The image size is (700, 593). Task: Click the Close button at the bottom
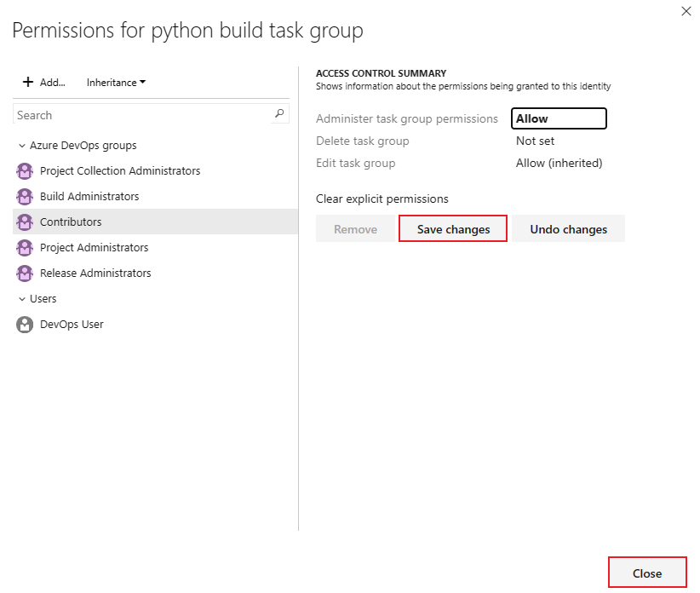(647, 573)
